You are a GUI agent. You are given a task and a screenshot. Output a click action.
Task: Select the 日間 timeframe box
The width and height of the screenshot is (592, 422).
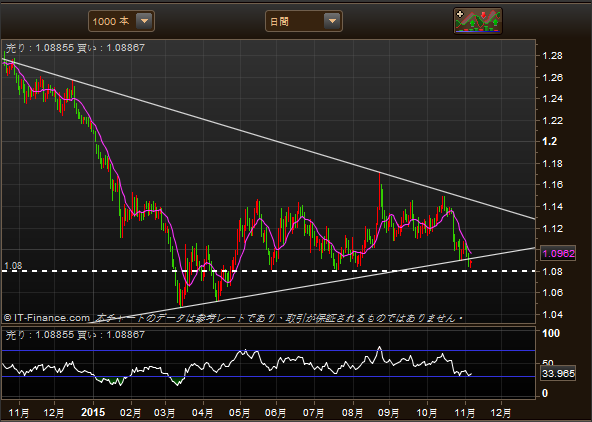(x=304, y=21)
